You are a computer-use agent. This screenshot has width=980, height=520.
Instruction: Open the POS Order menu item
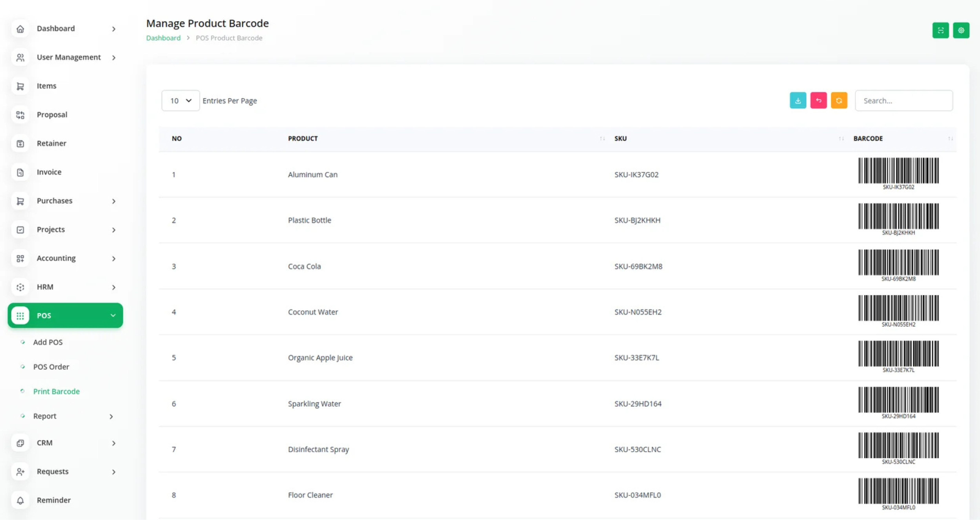tap(51, 367)
